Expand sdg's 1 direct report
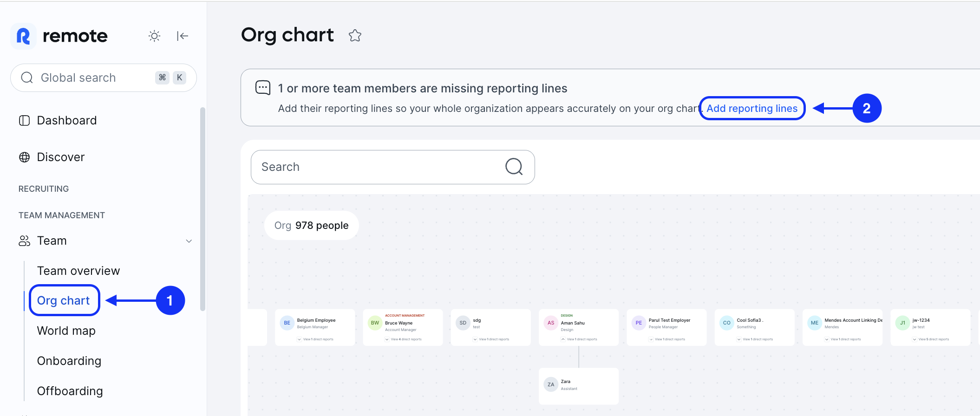 [491, 339]
